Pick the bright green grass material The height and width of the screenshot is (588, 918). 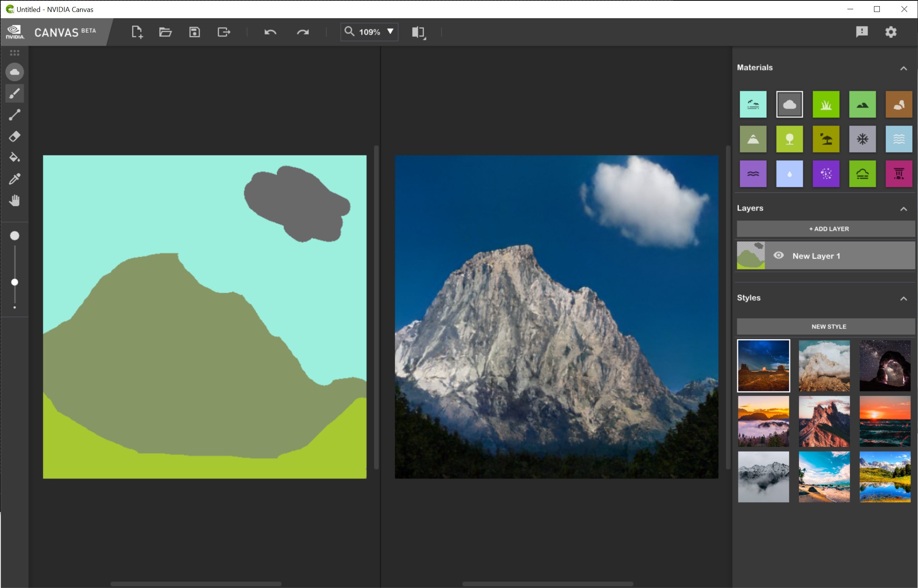pos(826,104)
